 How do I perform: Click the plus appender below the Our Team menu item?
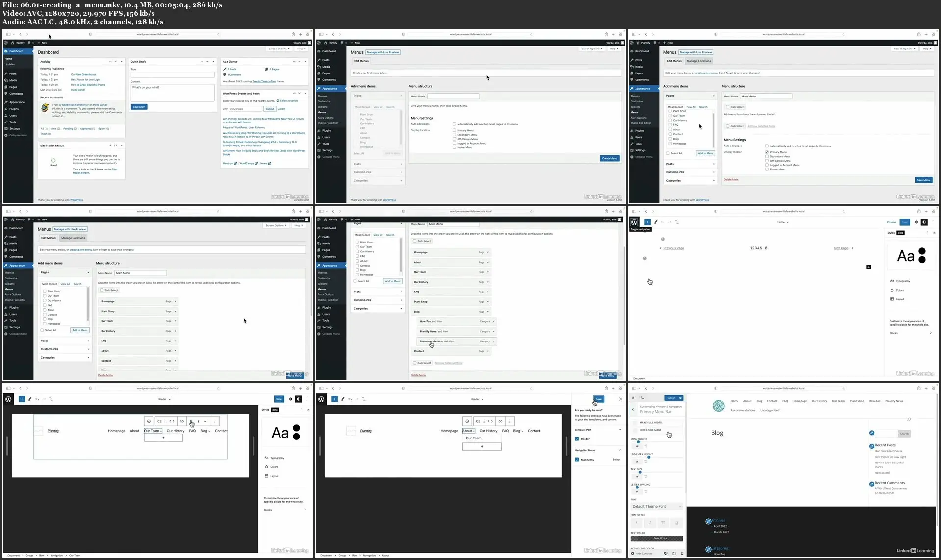(x=163, y=438)
